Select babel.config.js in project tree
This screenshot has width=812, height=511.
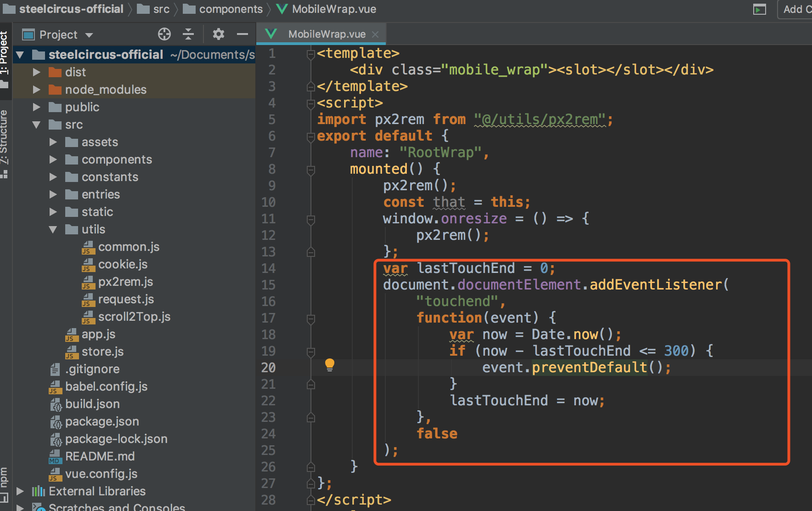(x=98, y=386)
